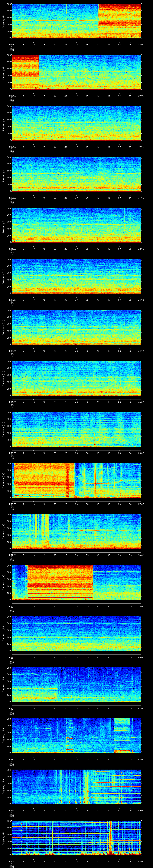153x868 pixels.
Task: Select the spectrogram panel starting at 4:28:00
Action: pyautogui.click(x=76, y=72)
